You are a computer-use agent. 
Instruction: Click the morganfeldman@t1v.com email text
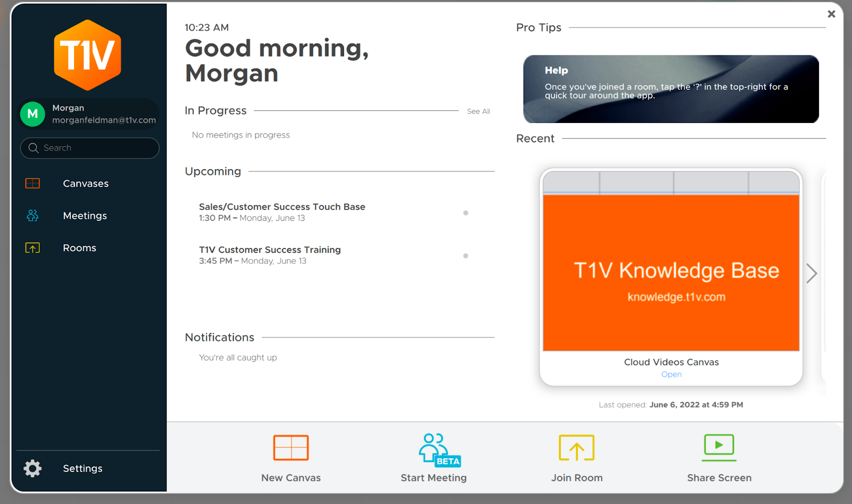click(104, 120)
